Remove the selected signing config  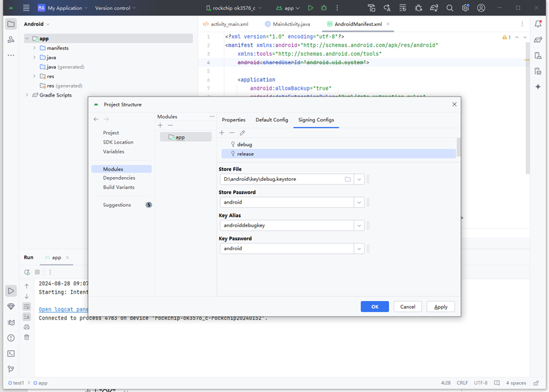[232, 133]
